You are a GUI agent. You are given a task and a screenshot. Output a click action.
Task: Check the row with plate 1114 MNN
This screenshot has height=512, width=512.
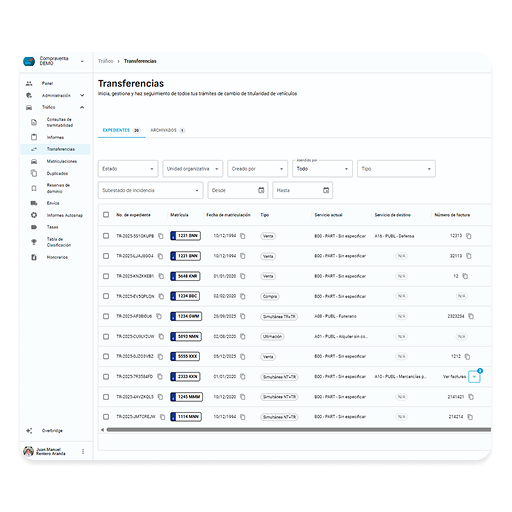[106, 417]
